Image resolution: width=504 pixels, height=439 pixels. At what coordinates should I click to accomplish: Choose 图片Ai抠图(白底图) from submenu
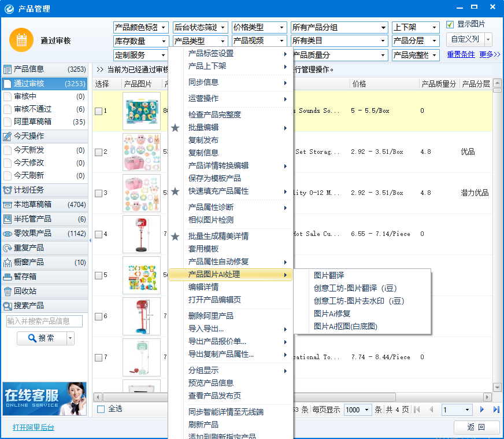pos(345,326)
